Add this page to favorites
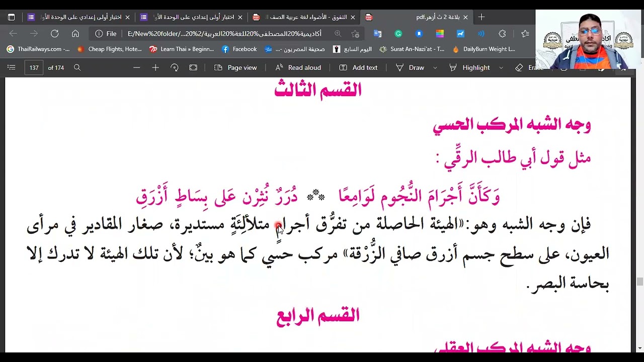Screen dimensions: 644x362 point(356,34)
